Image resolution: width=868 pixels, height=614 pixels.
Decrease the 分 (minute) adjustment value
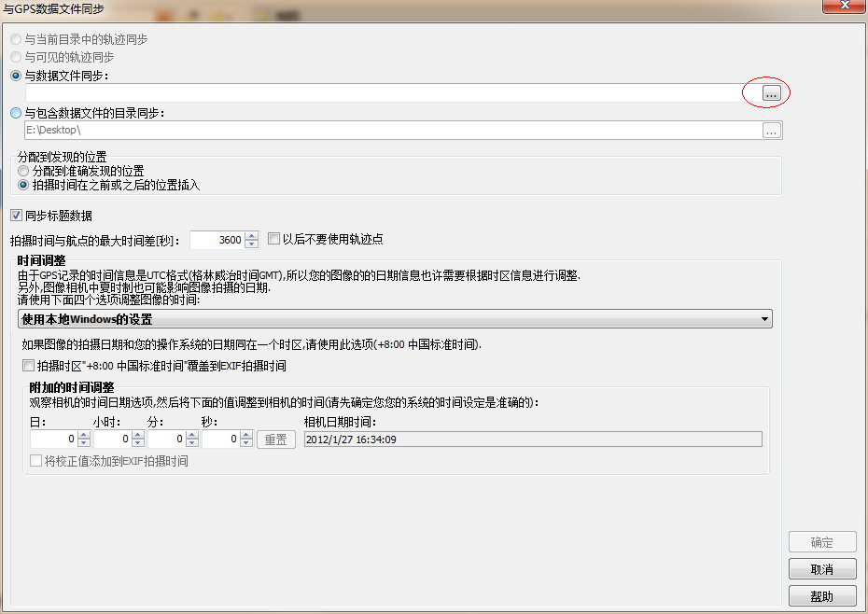(192, 443)
